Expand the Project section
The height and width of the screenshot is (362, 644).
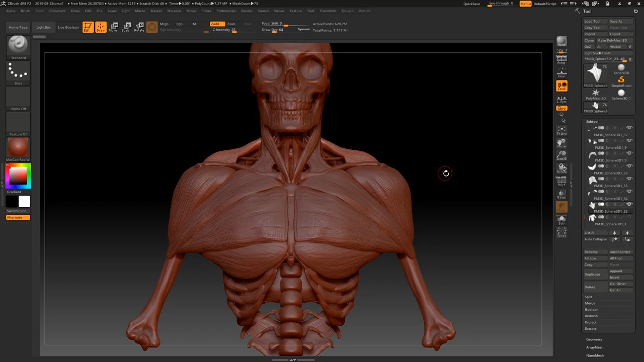(x=591, y=322)
